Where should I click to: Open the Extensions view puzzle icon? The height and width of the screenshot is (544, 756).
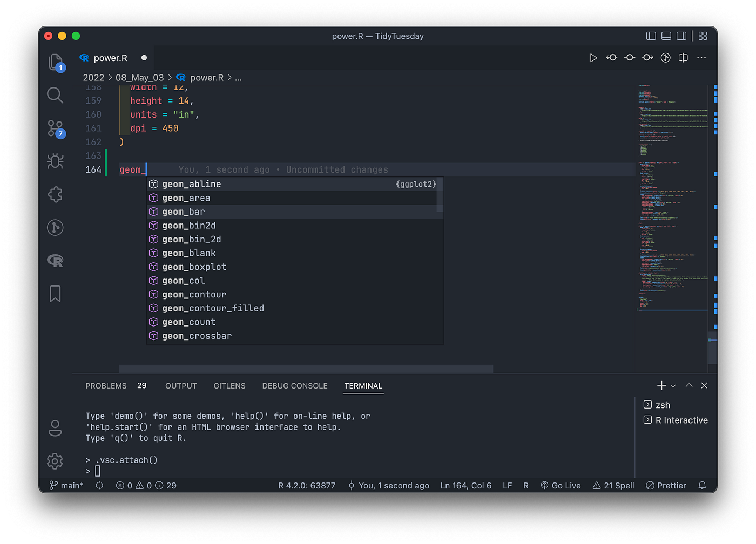(x=55, y=194)
